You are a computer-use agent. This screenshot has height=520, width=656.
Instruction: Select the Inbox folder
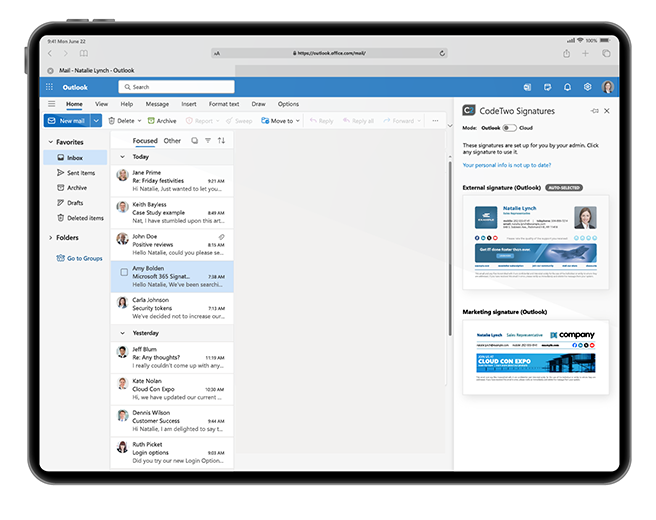click(x=75, y=158)
